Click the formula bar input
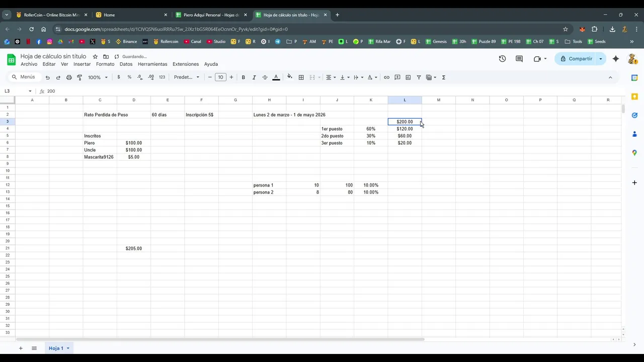This screenshot has width=644, height=362. point(332,91)
